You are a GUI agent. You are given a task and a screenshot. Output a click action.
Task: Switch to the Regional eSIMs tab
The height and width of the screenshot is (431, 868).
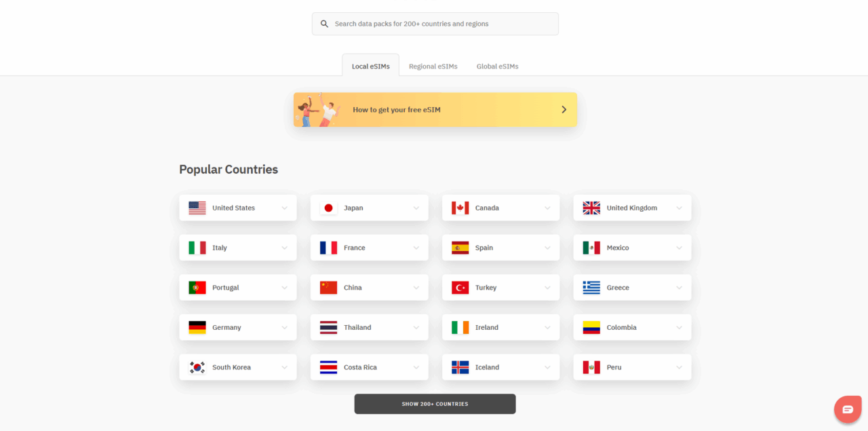[433, 67]
